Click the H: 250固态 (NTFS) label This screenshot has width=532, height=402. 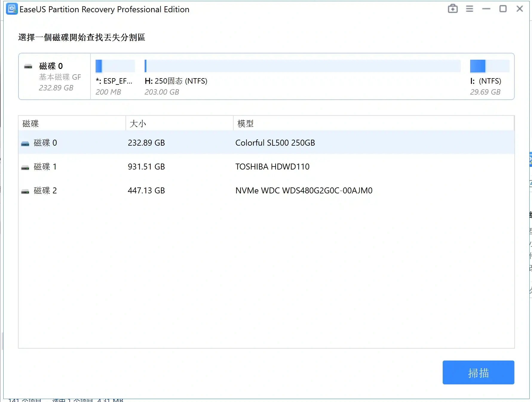[x=176, y=81]
